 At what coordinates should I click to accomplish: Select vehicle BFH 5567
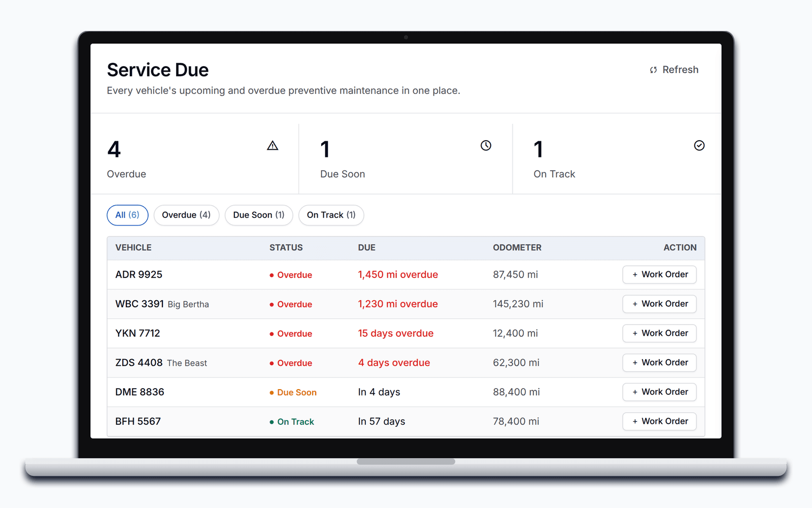(138, 422)
